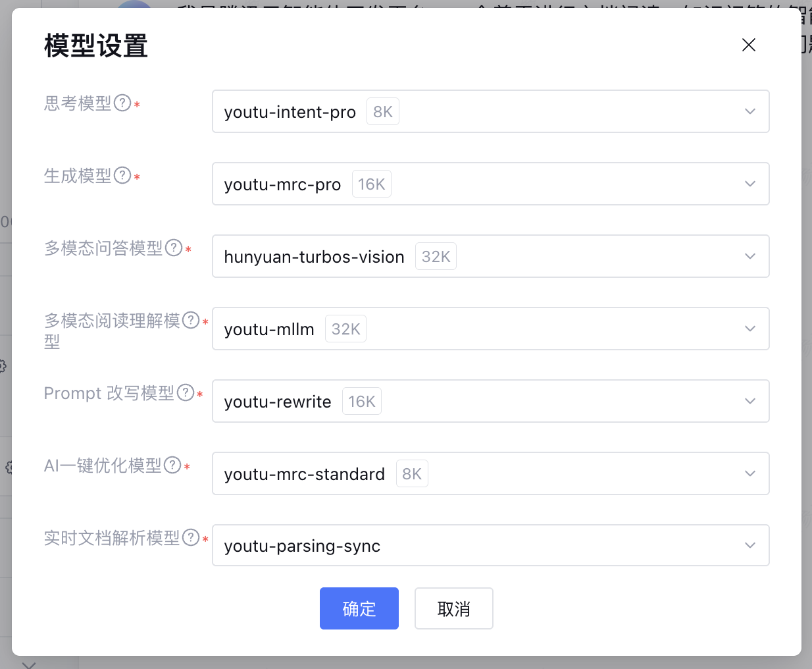Click the 16K tag next to youtu-rewrite
The image size is (812, 669).
[362, 402]
